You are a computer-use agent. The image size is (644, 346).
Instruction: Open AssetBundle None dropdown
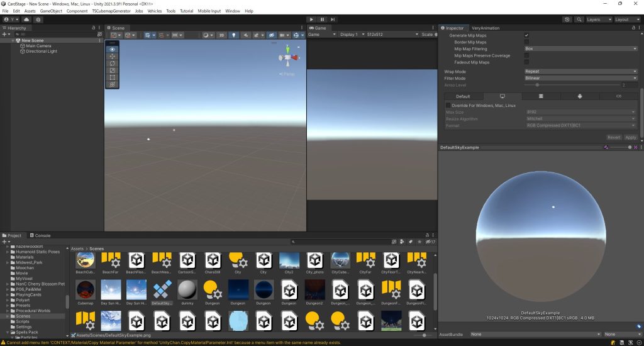click(x=536, y=335)
